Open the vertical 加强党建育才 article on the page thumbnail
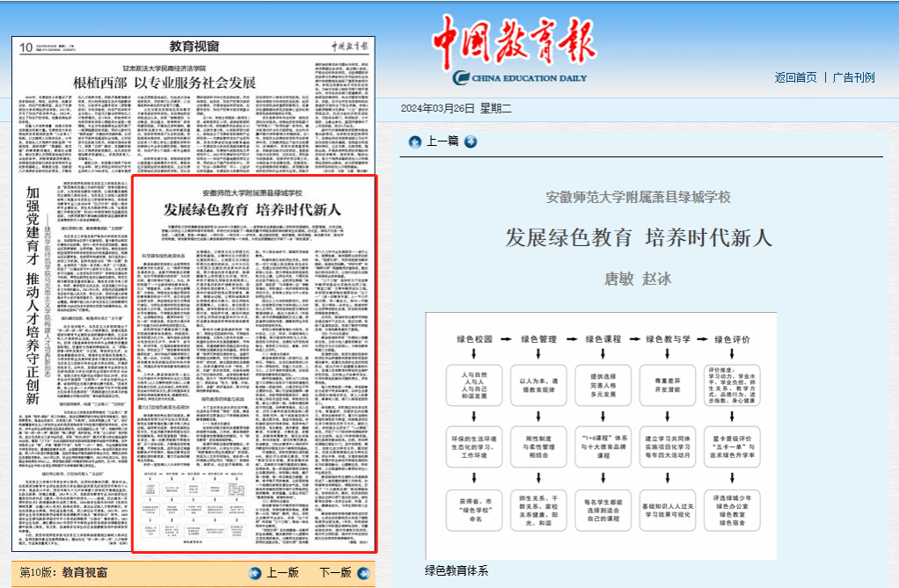Viewport: 899px width, 588px height. tap(33, 295)
